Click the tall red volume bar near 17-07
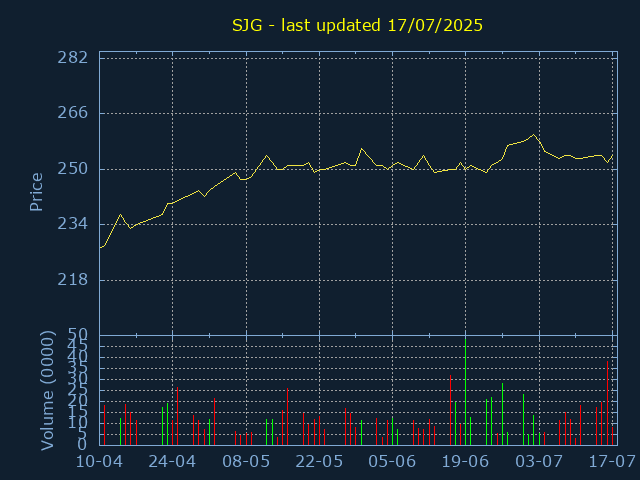 (607, 403)
